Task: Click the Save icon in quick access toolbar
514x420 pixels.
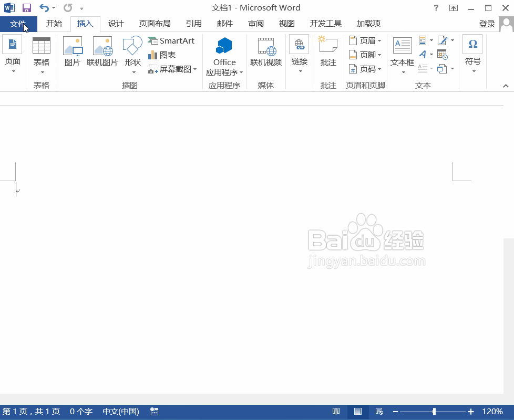Action: click(x=27, y=7)
